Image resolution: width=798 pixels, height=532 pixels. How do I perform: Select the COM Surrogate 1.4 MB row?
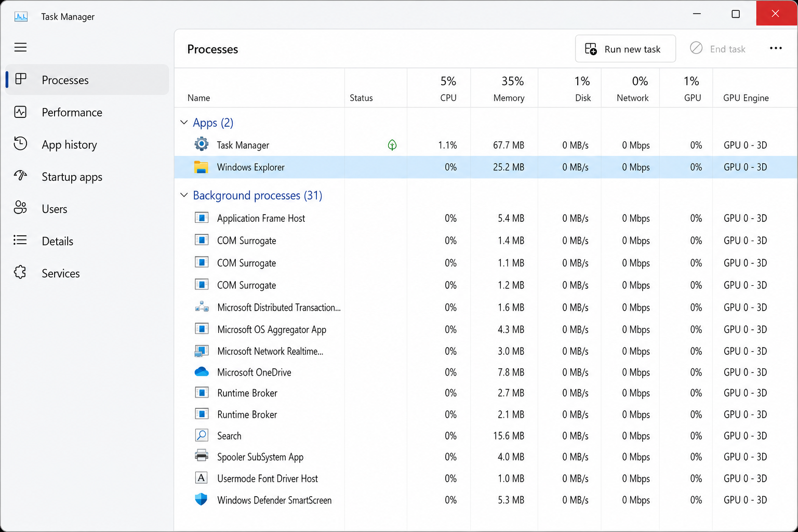pyautogui.click(x=486, y=241)
